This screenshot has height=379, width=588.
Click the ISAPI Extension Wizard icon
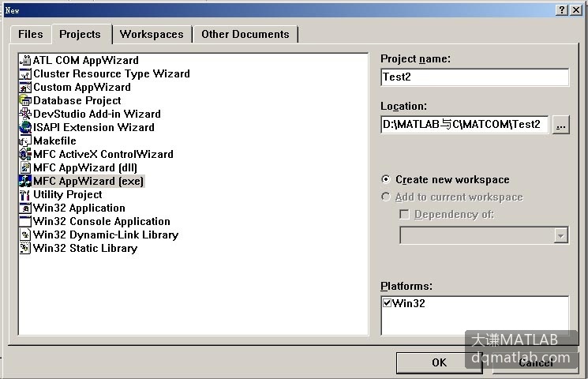(x=25, y=128)
